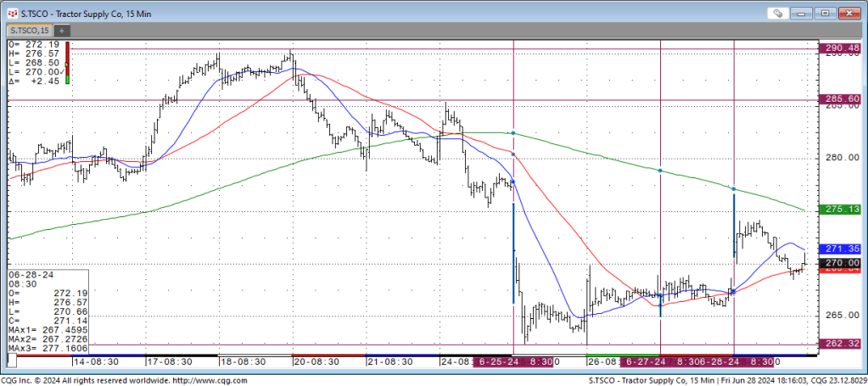This screenshot has height=386, width=868.
Task: Click the green 275.13 moving average label
Action: pos(842,210)
